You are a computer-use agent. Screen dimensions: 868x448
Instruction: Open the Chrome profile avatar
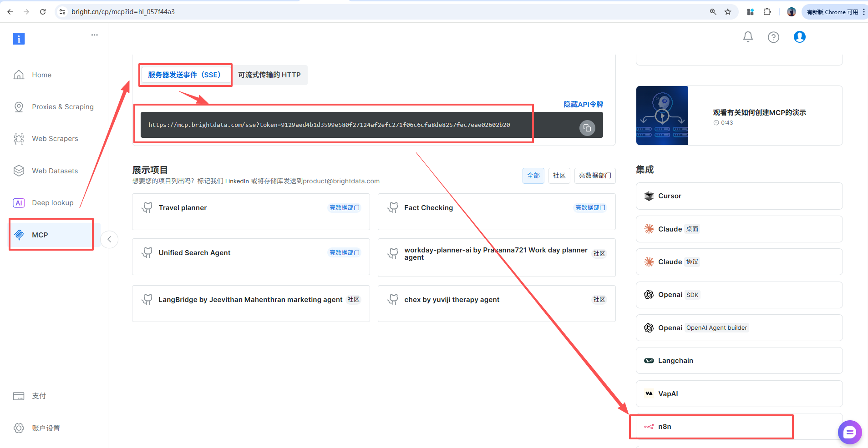[x=792, y=12]
